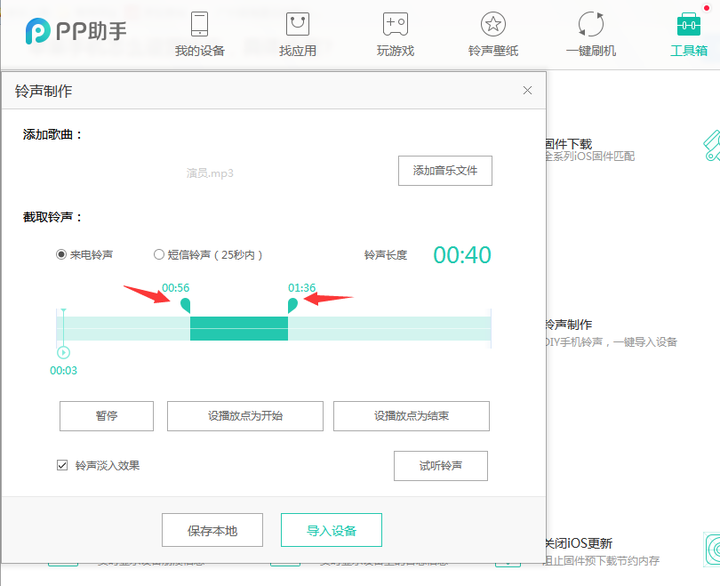The image size is (720, 586).
Task: Click 设播放点为开始 button
Action: coord(245,416)
